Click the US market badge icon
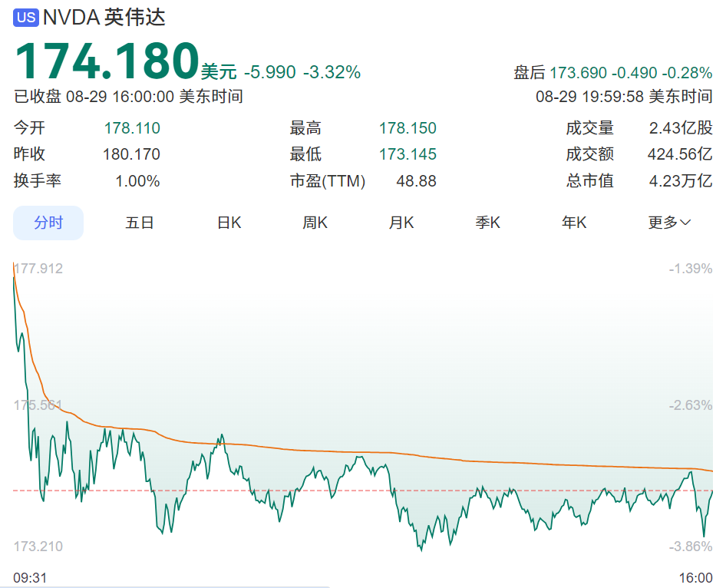The width and height of the screenshot is (726, 588). [26, 18]
